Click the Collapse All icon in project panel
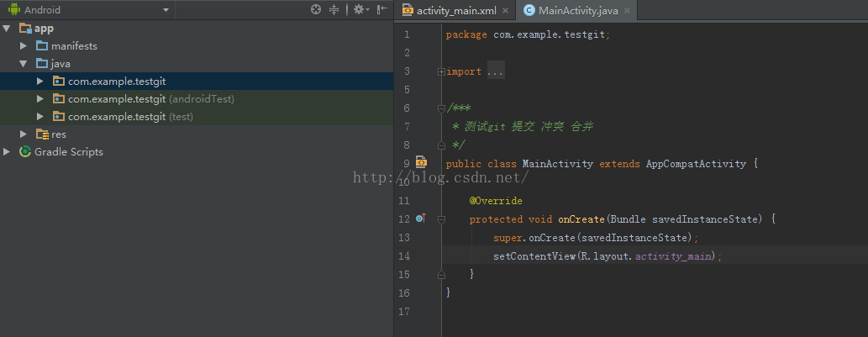 (x=334, y=10)
